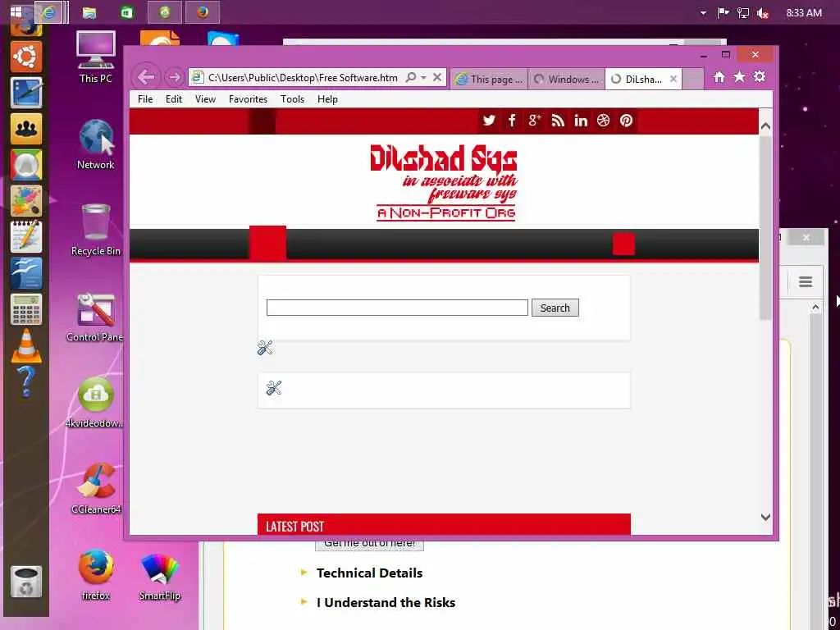Go forward with Internet Explorer forward arrow

coord(174,78)
